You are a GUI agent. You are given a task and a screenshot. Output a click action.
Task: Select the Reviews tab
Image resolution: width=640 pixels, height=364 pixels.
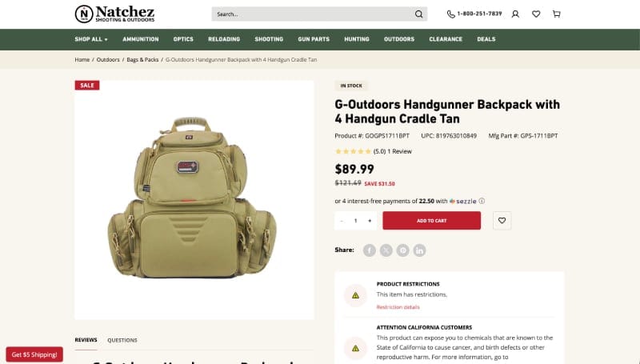(86, 340)
